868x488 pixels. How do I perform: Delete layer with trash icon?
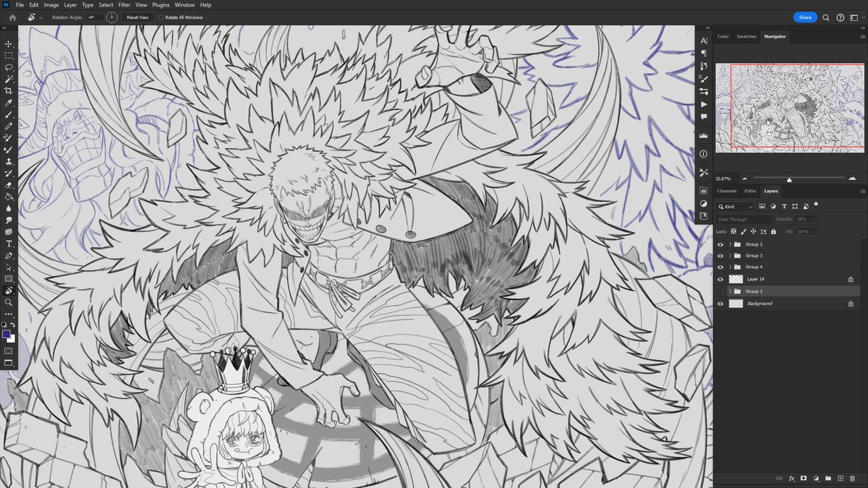coord(853,479)
